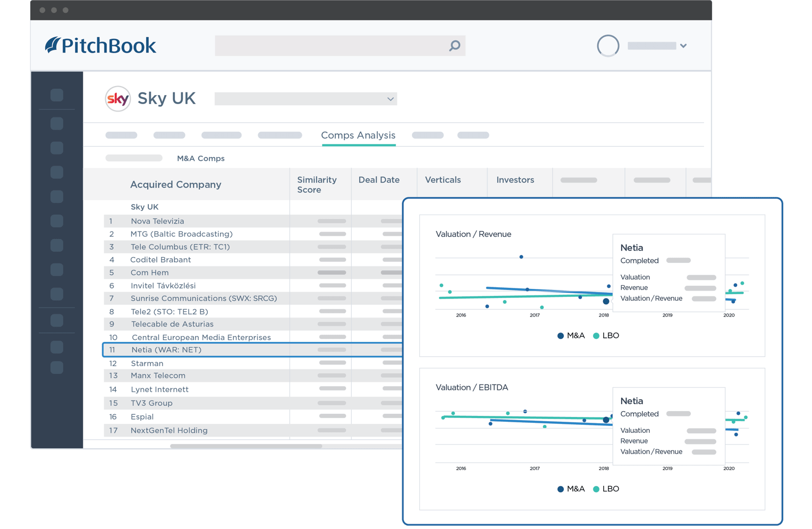Select Tele Columbus (ETR: TC1) row
Screen dimensions: 812x529
pyautogui.click(x=253, y=246)
